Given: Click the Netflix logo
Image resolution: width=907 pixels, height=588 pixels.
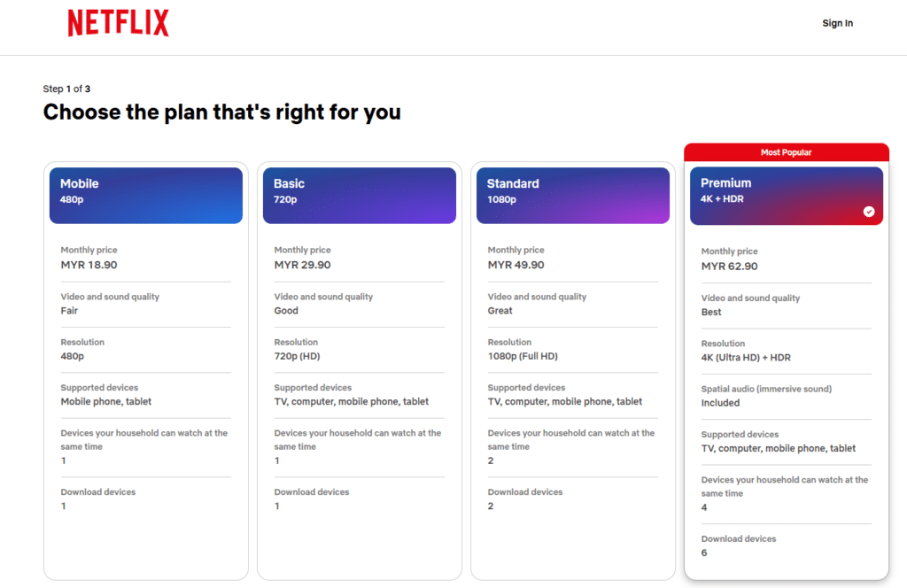Looking at the screenshot, I should click(x=118, y=23).
